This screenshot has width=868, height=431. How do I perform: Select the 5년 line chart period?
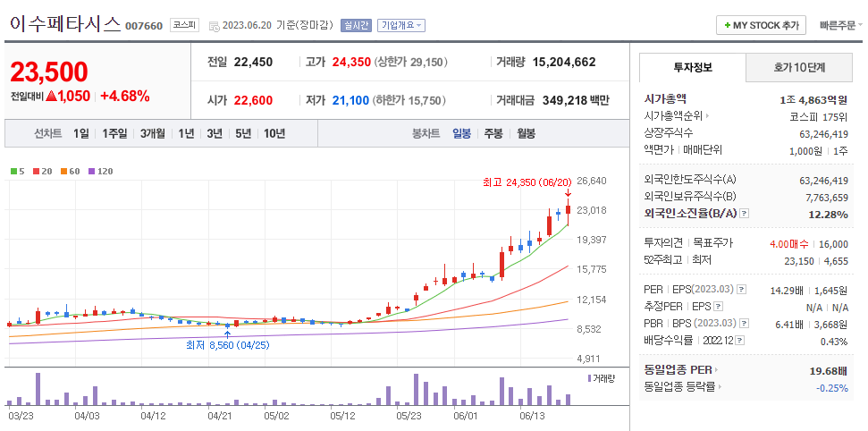(243, 133)
